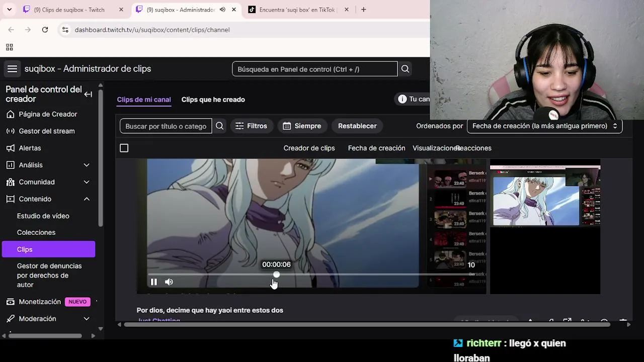Open the Filtros options
The height and width of the screenshot is (362, 644).
(x=252, y=126)
